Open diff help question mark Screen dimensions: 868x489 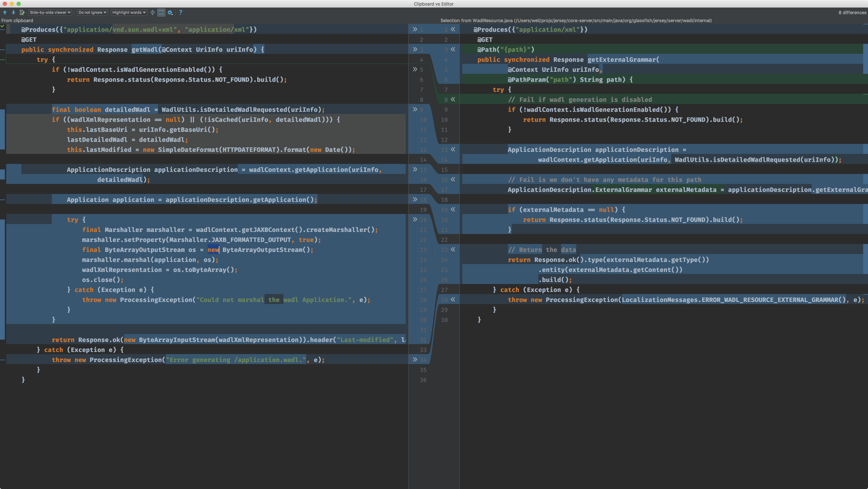[181, 12]
